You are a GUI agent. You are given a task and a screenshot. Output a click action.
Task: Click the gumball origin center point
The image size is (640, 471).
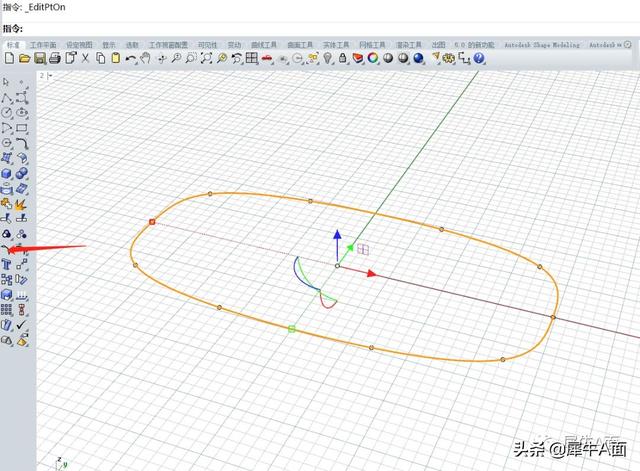click(x=337, y=266)
